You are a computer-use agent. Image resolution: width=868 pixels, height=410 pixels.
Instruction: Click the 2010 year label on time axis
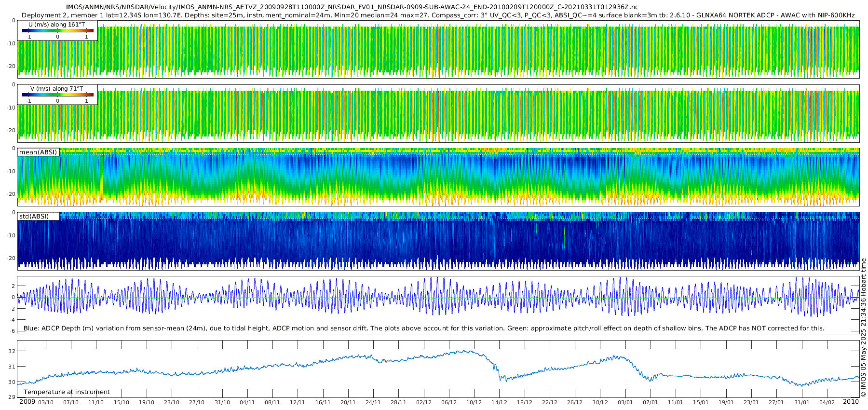pos(851,402)
